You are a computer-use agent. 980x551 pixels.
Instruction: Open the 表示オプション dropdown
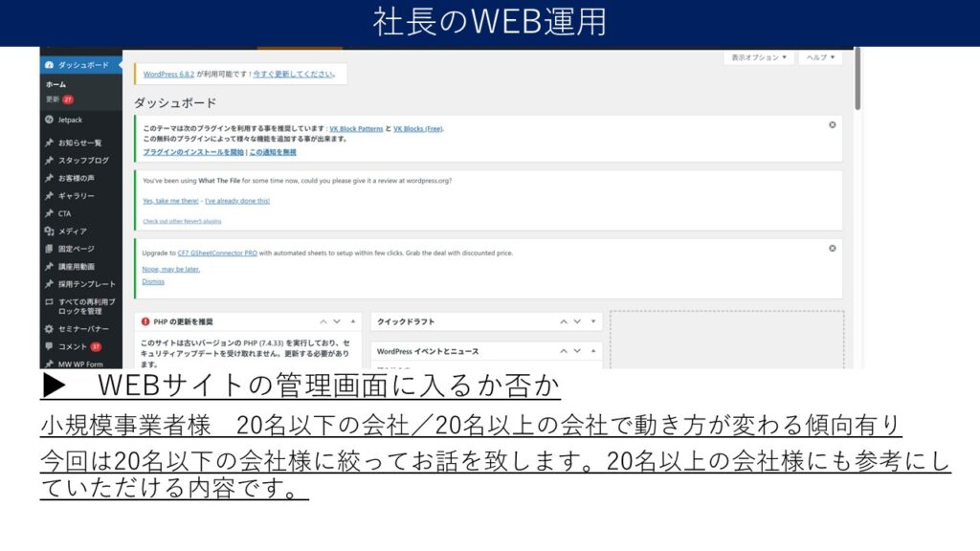pyautogui.click(x=759, y=57)
